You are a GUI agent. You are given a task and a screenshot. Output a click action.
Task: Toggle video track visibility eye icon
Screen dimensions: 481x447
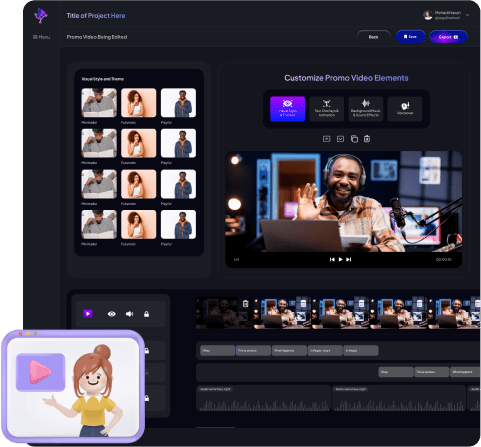tap(112, 314)
